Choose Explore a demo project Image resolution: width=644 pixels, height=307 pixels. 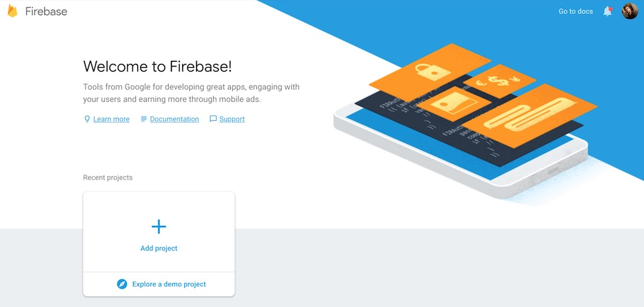tap(169, 284)
